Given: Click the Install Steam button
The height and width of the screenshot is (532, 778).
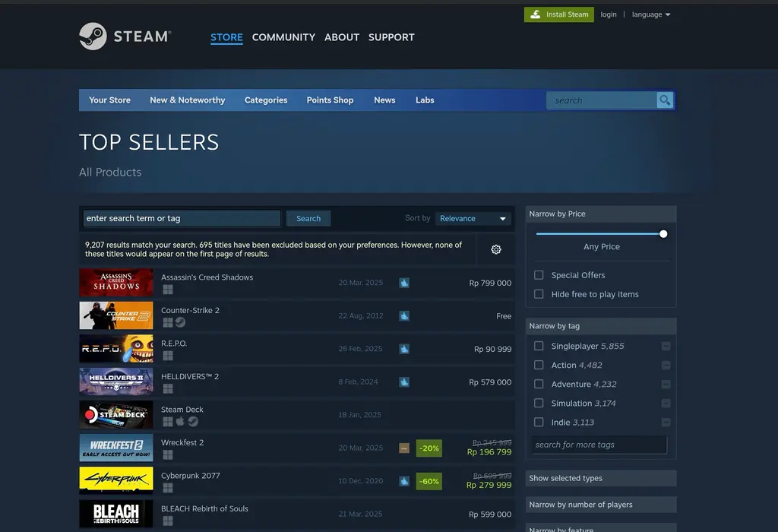Looking at the screenshot, I should (558, 14).
